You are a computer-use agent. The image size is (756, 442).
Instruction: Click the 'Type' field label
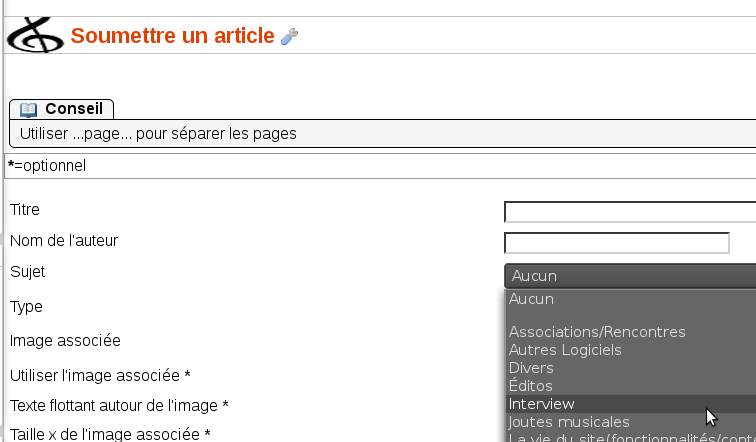pyautogui.click(x=26, y=307)
